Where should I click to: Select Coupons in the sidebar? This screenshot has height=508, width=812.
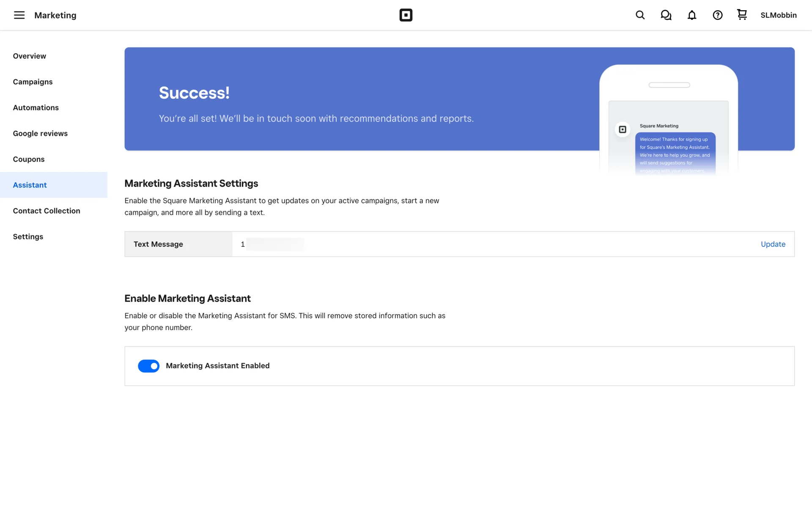(29, 159)
